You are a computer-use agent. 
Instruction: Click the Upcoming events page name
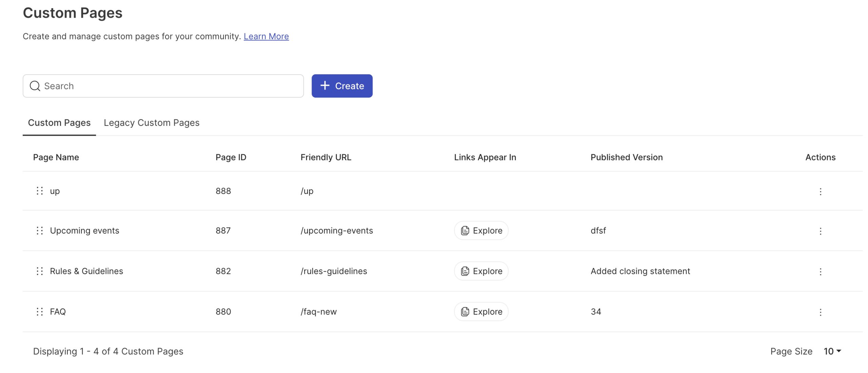(84, 231)
